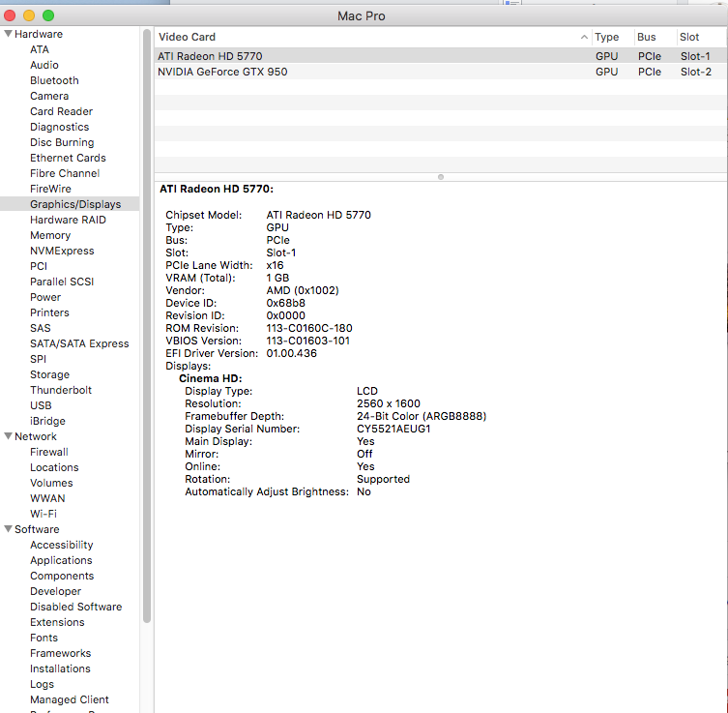The width and height of the screenshot is (728, 713).
Task: Select Accessibility under Software
Action: pyautogui.click(x=61, y=545)
